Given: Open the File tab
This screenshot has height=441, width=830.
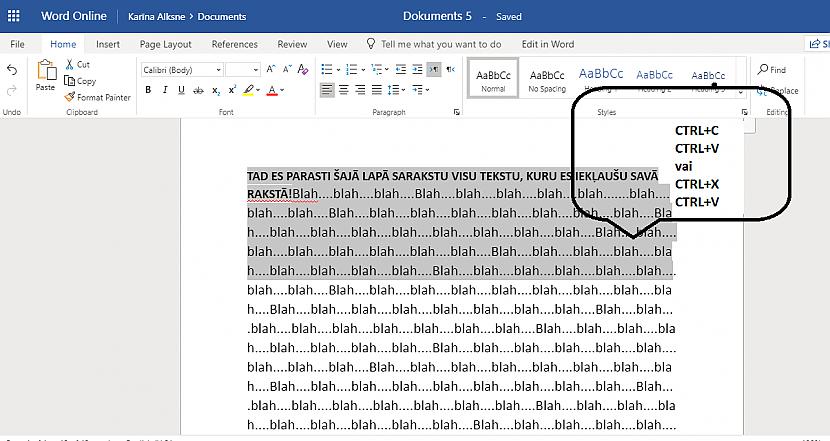Looking at the screenshot, I should click(17, 44).
